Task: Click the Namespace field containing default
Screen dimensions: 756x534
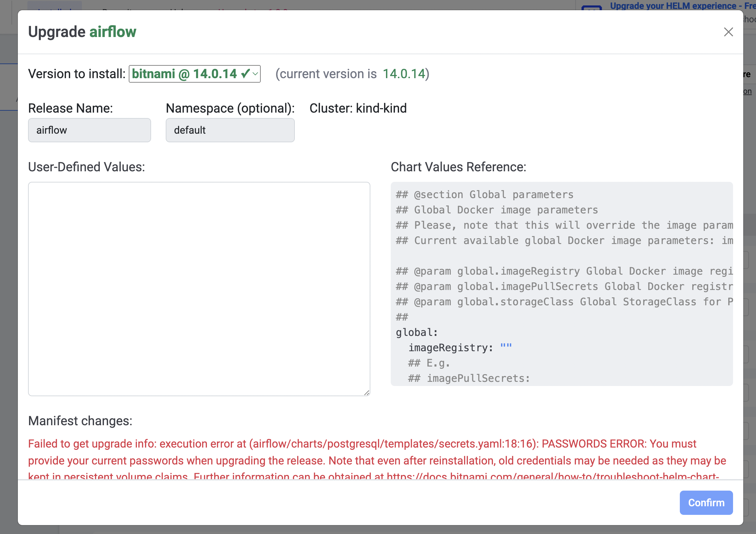Action: click(230, 130)
